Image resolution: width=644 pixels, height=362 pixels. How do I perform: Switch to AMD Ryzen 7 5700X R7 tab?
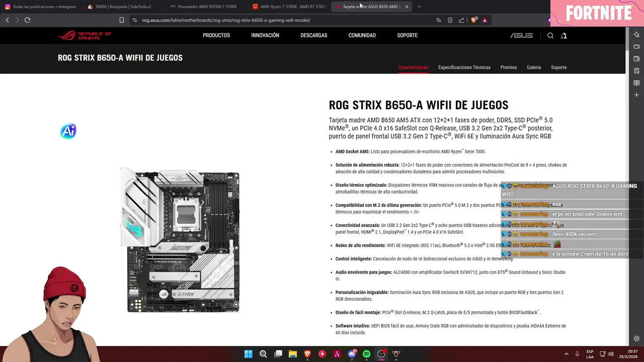(289, 7)
